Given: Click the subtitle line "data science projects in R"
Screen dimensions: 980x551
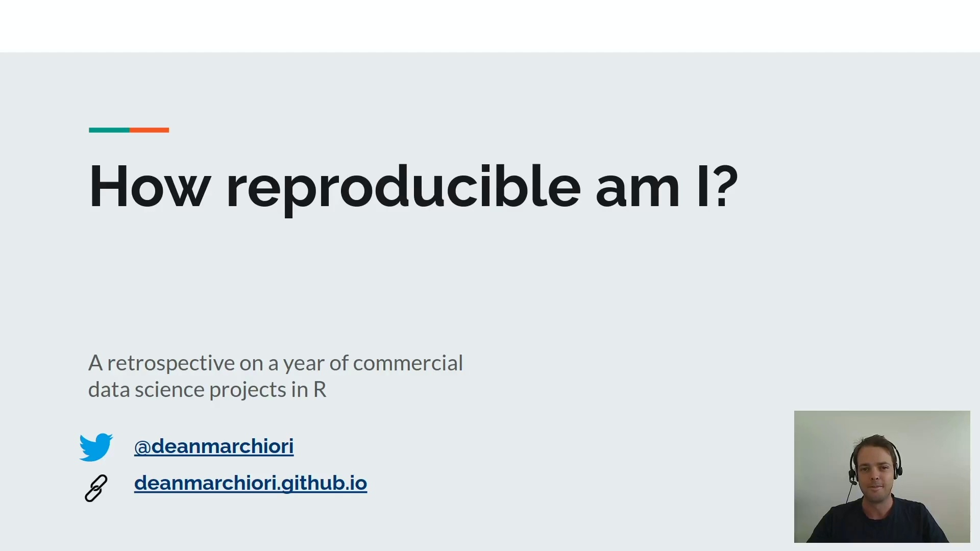Looking at the screenshot, I should (x=207, y=390).
